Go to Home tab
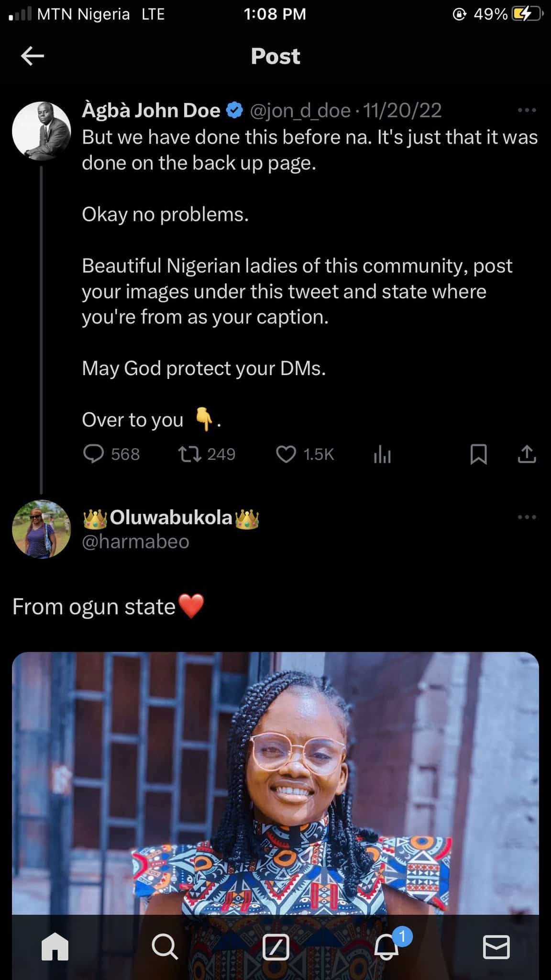This screenshot has height=980, width=551. 55,947
